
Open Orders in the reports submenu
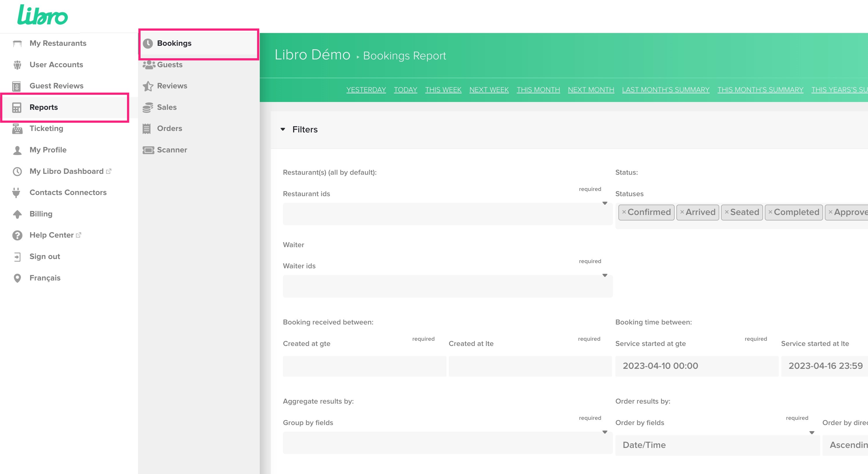point(170,129)
